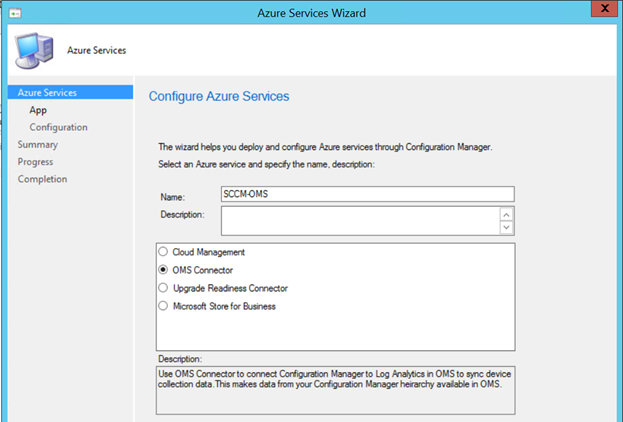Open the Summary wizard step
The image size is (623, 422).
38,145
